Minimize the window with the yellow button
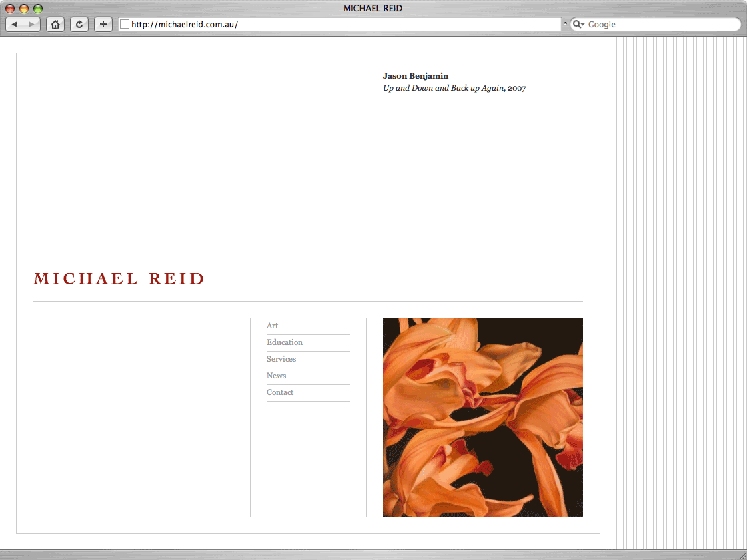747x560 pixels. pyautogui.click(x=24, y=8)
